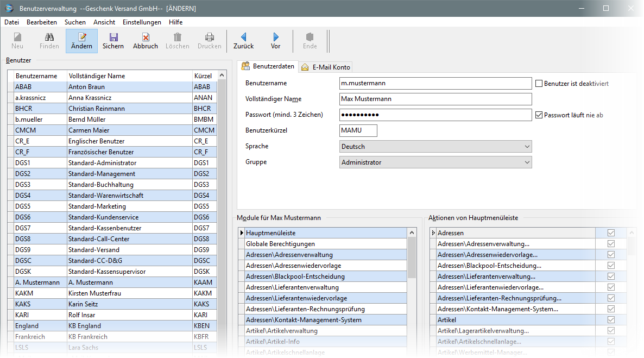Open the Bearbeiten menu
The height and width of the screenshot is (358, 644).
pyautogui.click(x=42, y=22)
